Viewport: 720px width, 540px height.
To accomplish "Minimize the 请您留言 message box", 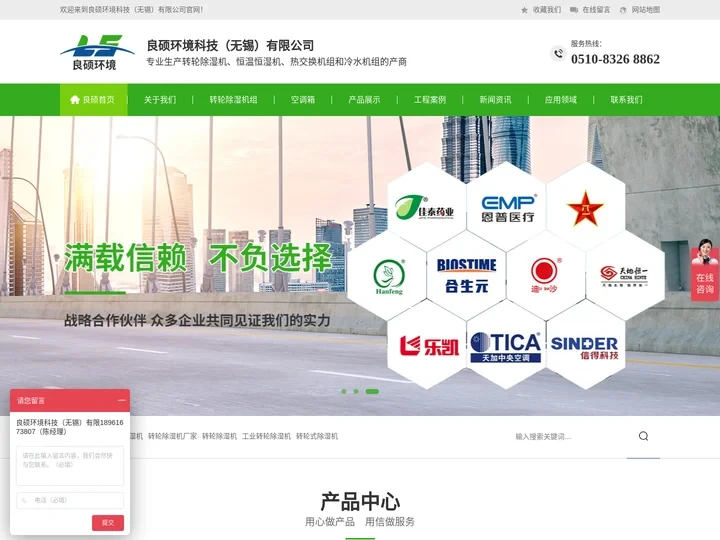I will pyautogui.click(x=121, y=400).
